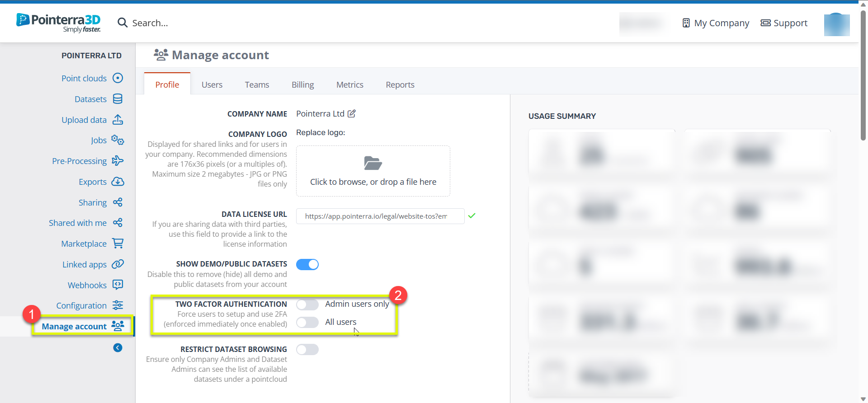Open the Webhooks link

(x=87, y=285)
